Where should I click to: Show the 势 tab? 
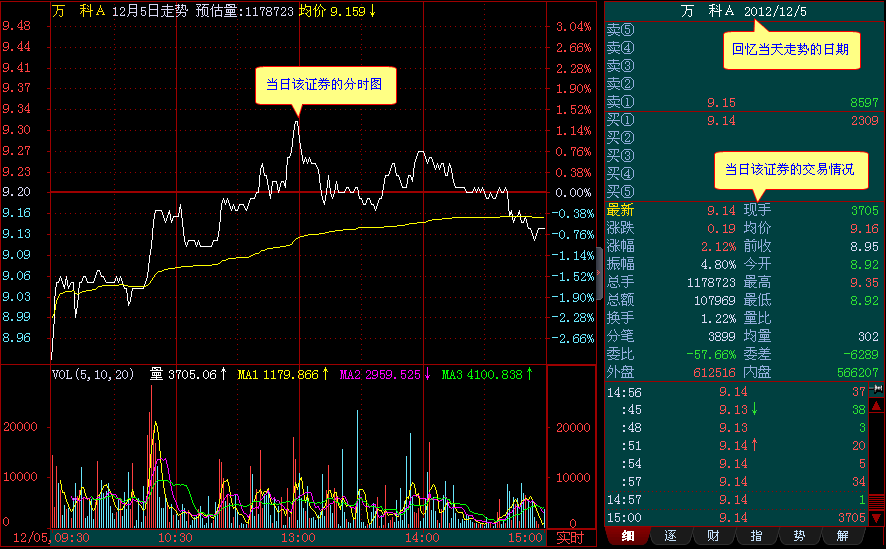(799, 537)
